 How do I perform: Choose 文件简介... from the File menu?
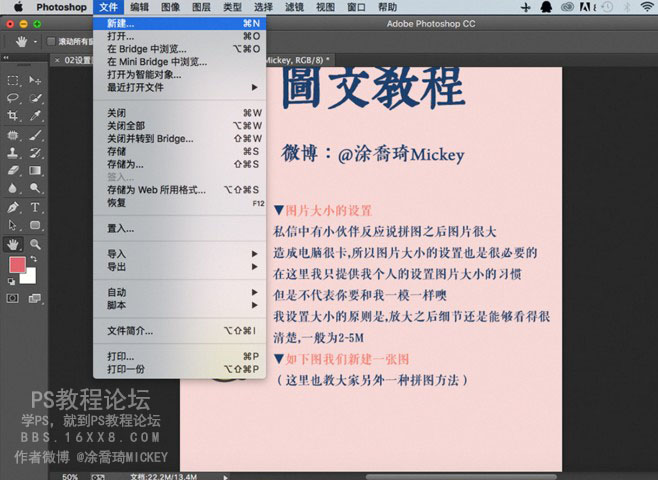pos(180,331)
